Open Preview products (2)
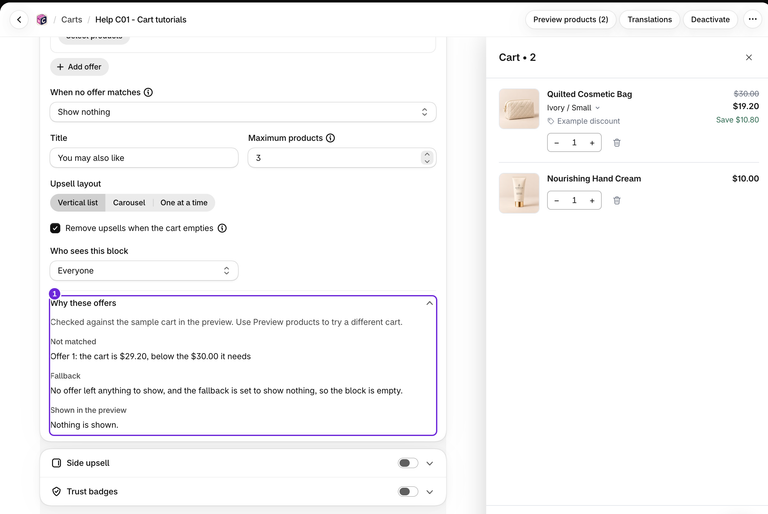Image resolution: width=768 pixels, height=514 pixels. 571,20
